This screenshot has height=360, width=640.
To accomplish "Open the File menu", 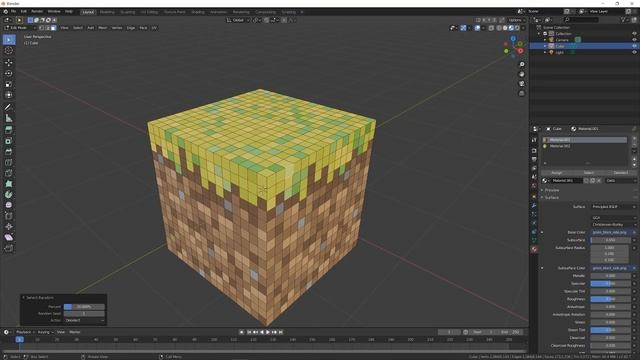I will point(13,11).
